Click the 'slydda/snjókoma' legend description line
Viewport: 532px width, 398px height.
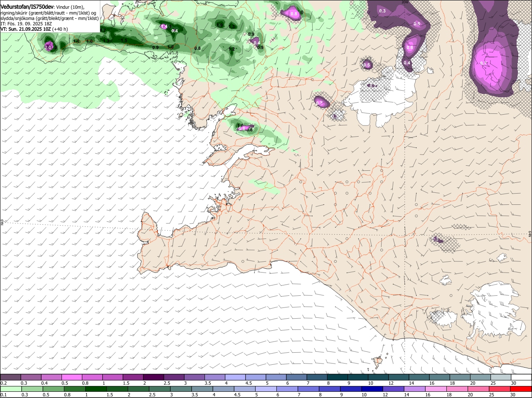[49, 18]
